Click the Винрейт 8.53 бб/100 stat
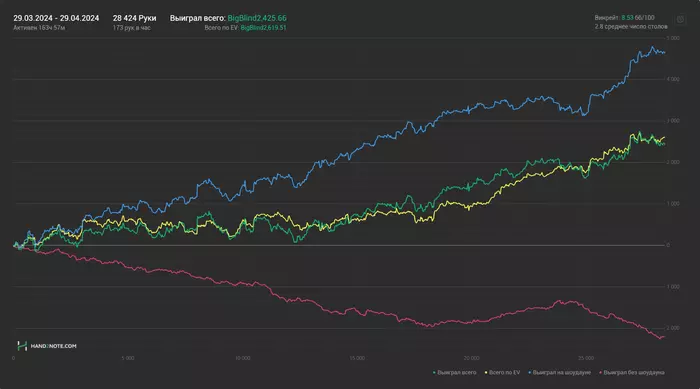The height and width of the screenshot is (389, 700). point(625,18)
